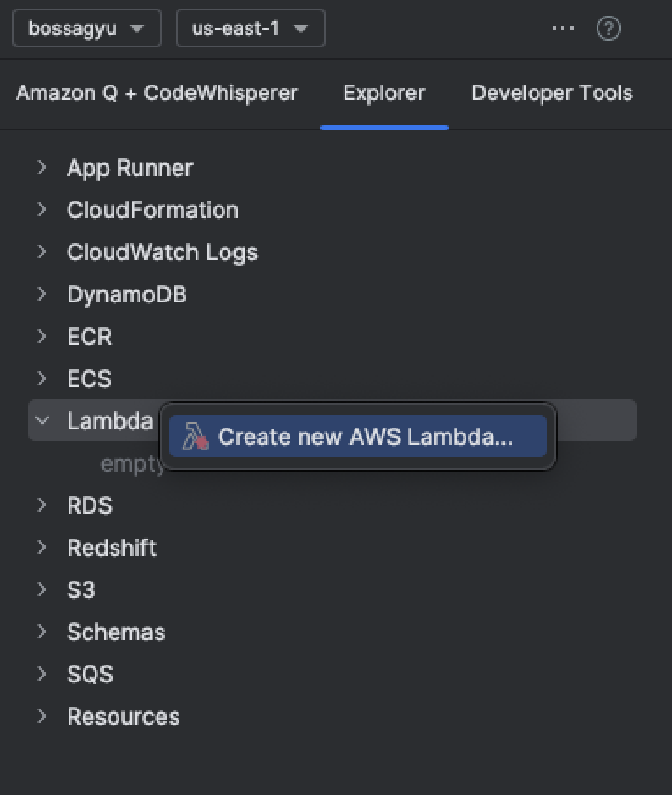672x795 pixels.
Task: Expand the ECR node
Action: click(x=42, y=336)
